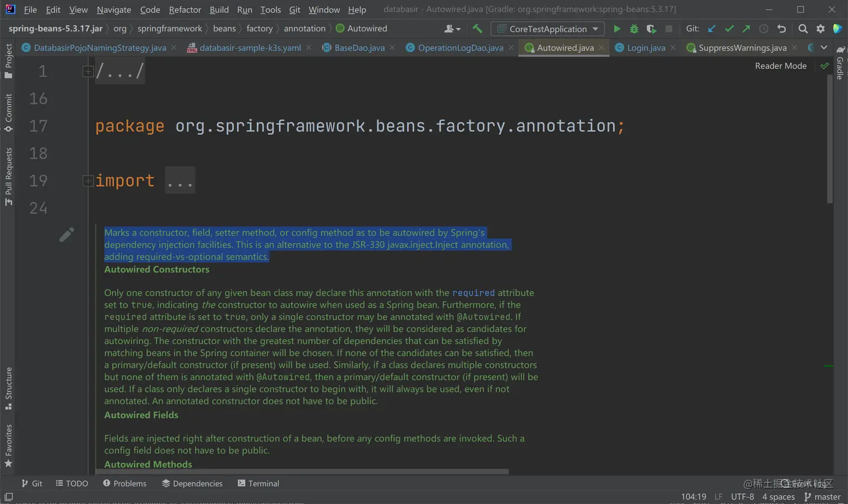Show Git history clock icon
The height and width of the screenshot is (504, 848).
(x=763, y=29)
